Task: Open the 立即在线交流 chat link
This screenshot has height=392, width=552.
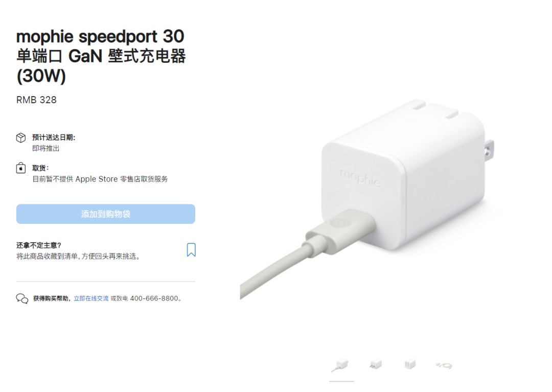Action: [91, 298]
